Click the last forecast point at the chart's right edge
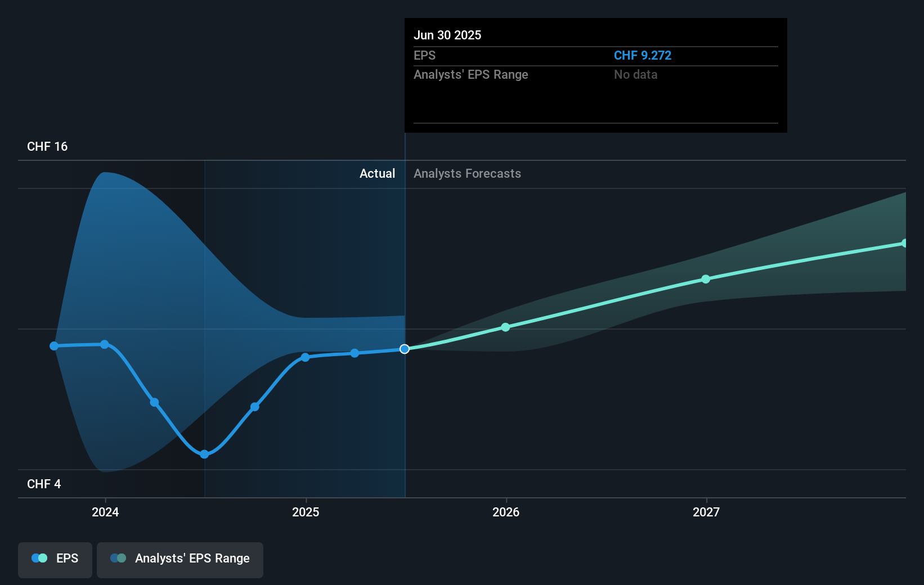Image resolution: width=924 pixels, height=585 pixels. coord(904,243)
